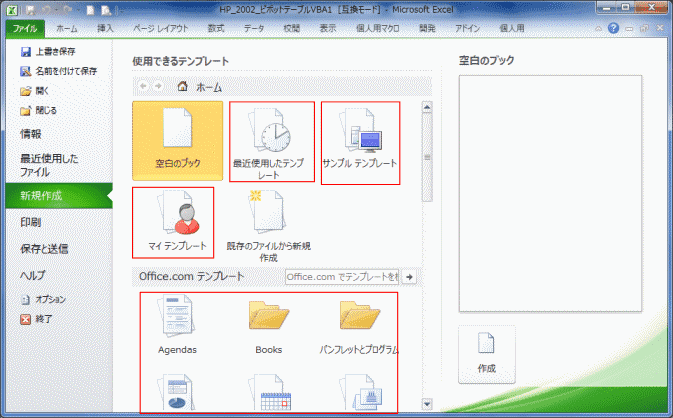Viewport: 673px width, 418px height.
Task: Click the ホーム breadcrumb text
Action: [209, 87]
